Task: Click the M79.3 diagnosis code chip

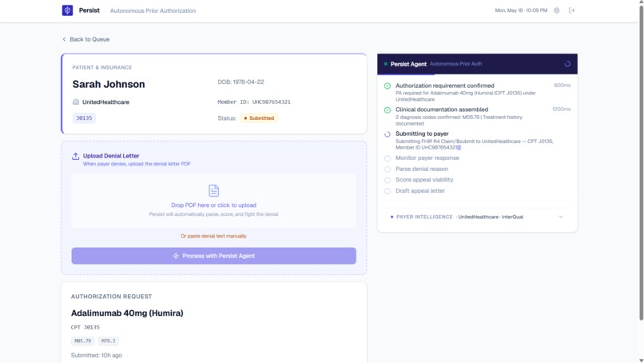Action: [109, 341]
